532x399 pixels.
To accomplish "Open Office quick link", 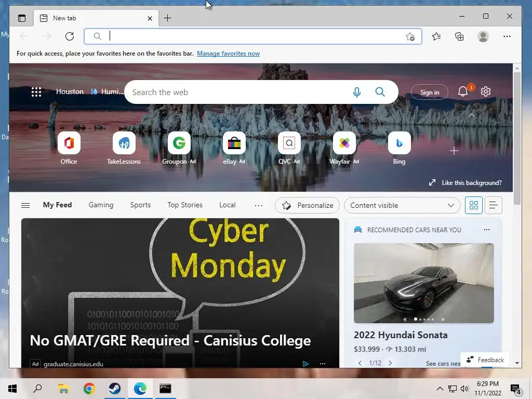I will pos(69,148).
